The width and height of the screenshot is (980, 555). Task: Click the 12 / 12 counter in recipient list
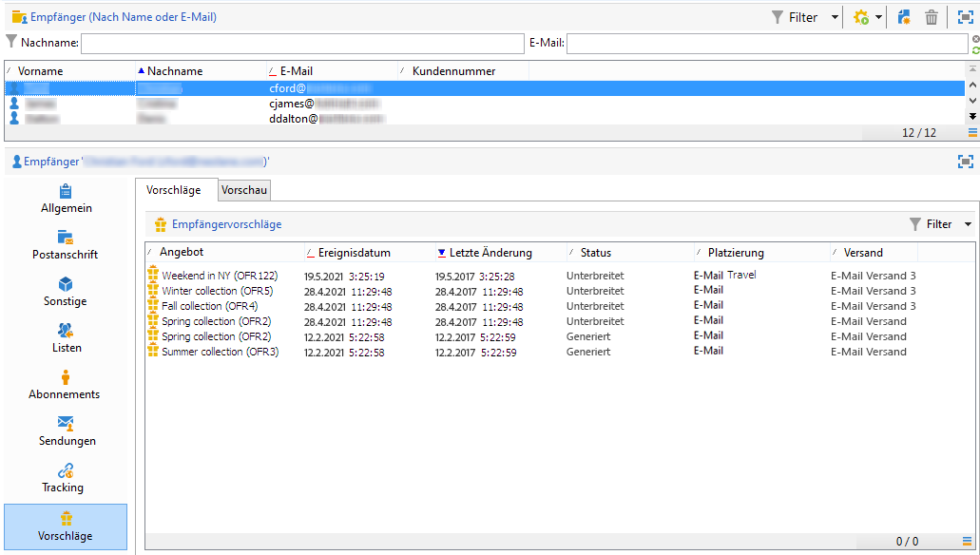[919, 132]
